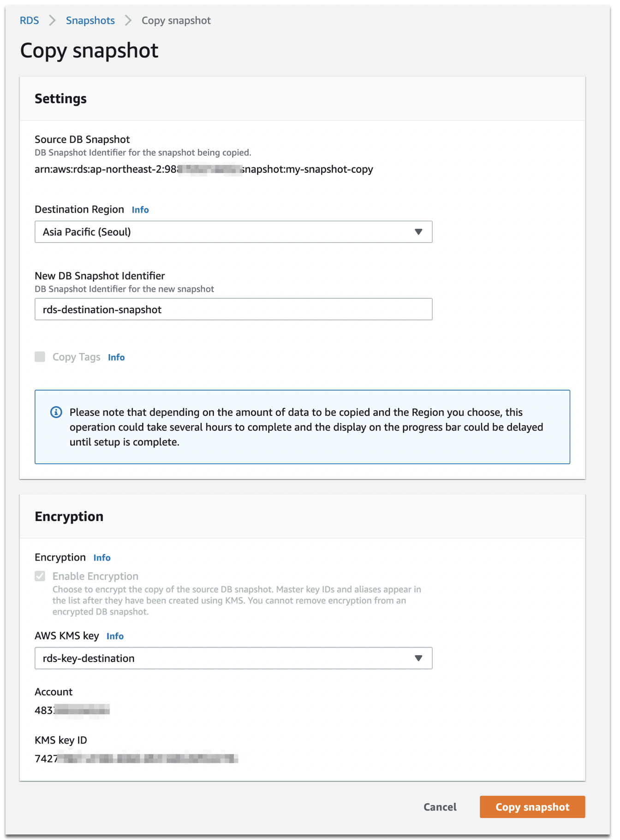
Task: Click the Copy snapshot breadcrumb item
Action: pos(176,20)
